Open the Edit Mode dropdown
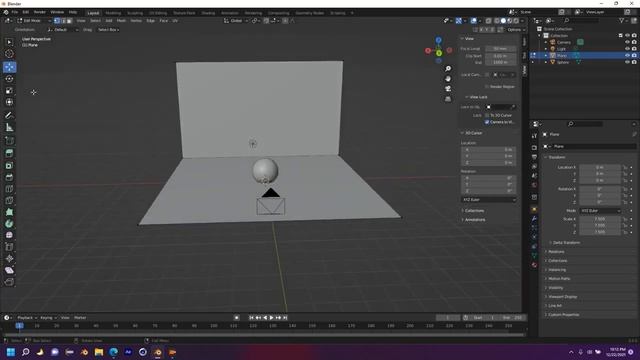The image size is (640, 360). (34, 20)
